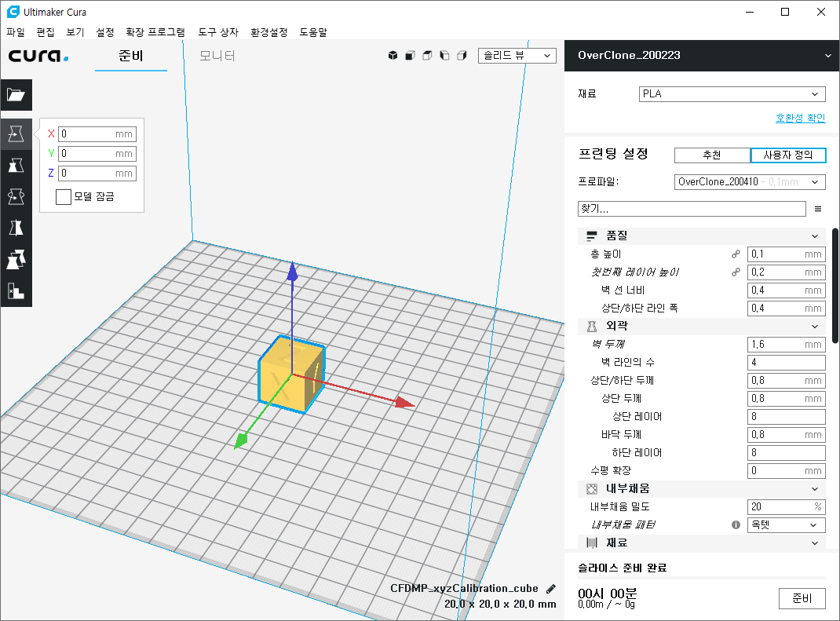840x621 pixels.
Task: Select the Support Blocker tool icon
Action: [16, 291]
